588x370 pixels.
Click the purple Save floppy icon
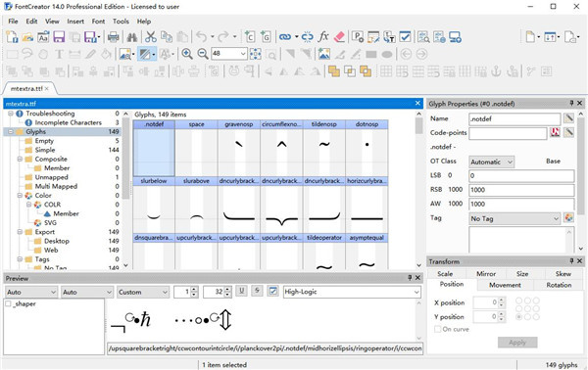click(59, 36)
